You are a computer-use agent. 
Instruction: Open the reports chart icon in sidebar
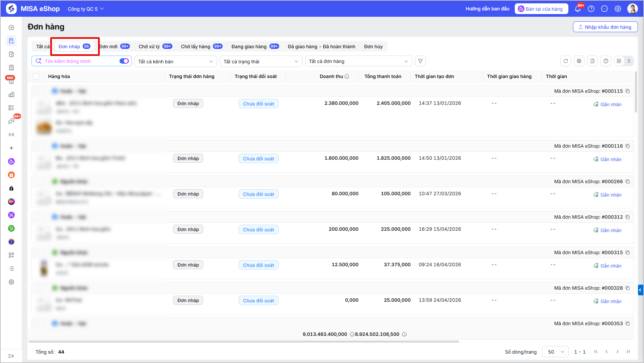pos(11,94)
